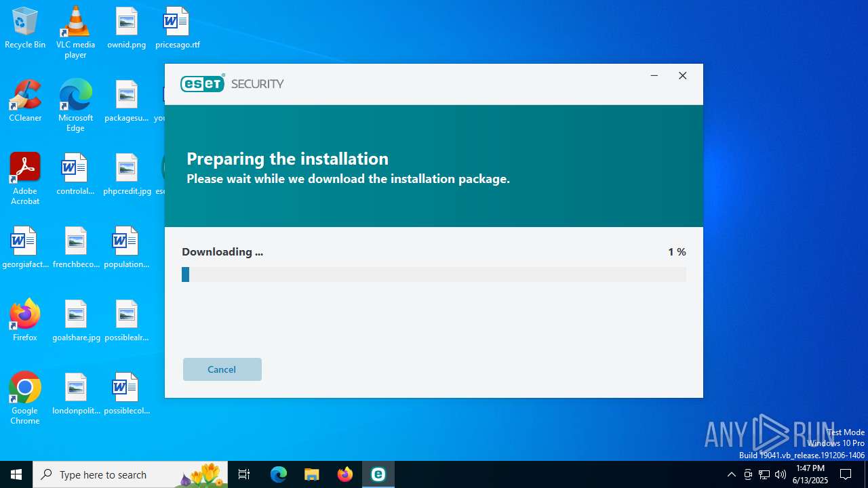Image resolution: width=868 pixels, height=488 pixels.
Task: Click the 'Preparing the installation' heading
Action: pos(288,159)
